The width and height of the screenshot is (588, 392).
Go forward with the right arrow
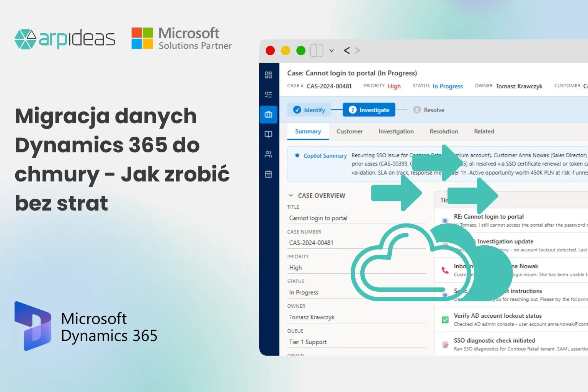click(x=357, y=51)
